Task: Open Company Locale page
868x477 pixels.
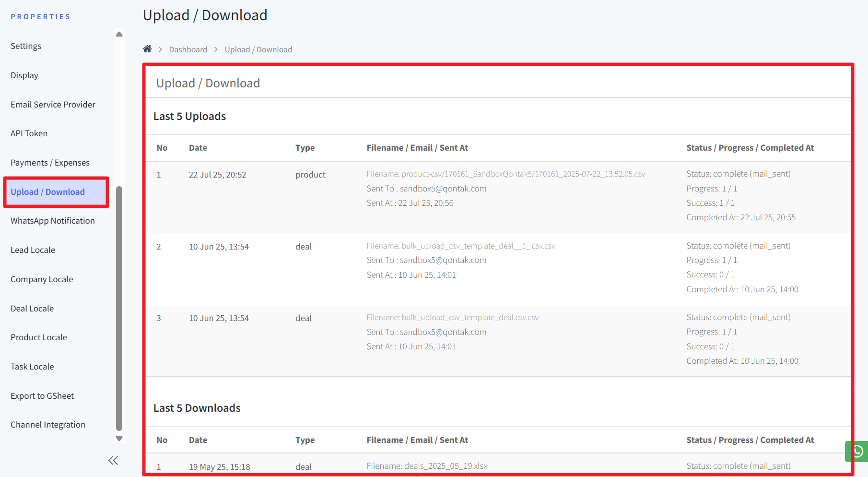Action: pyautogui.click(x=42, y=279)
